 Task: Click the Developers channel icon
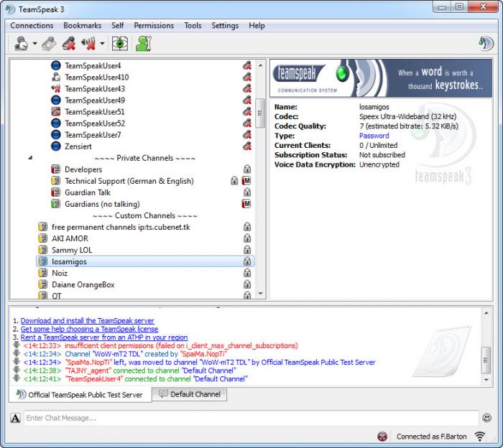[56, 169]
